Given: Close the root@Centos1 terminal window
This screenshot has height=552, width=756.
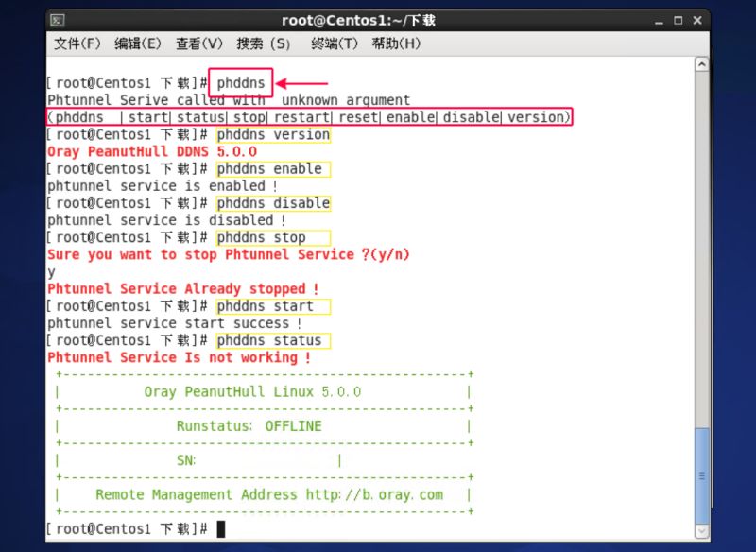Looking at the screenshot, I should (x=698, y=20).
